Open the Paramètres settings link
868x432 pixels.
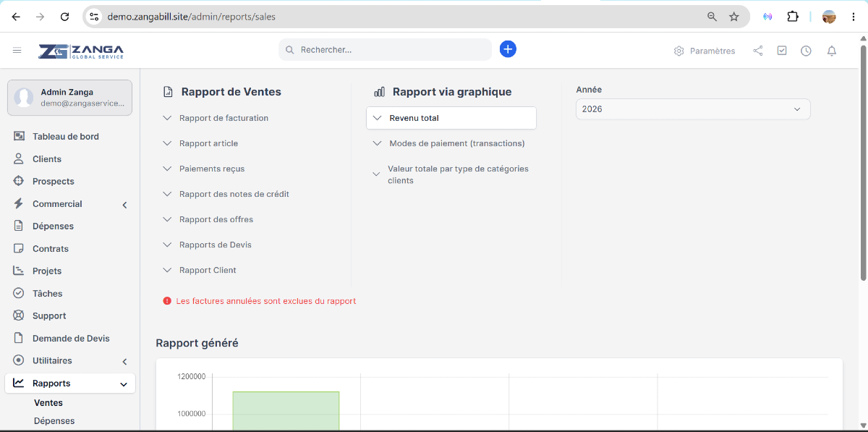click(705, 51)
